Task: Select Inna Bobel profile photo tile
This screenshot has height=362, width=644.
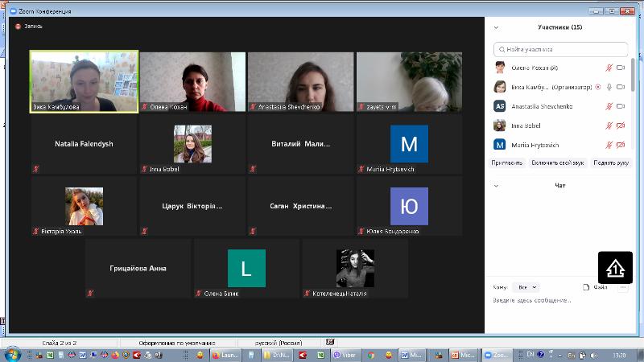Action: click(x=192, y=144)
